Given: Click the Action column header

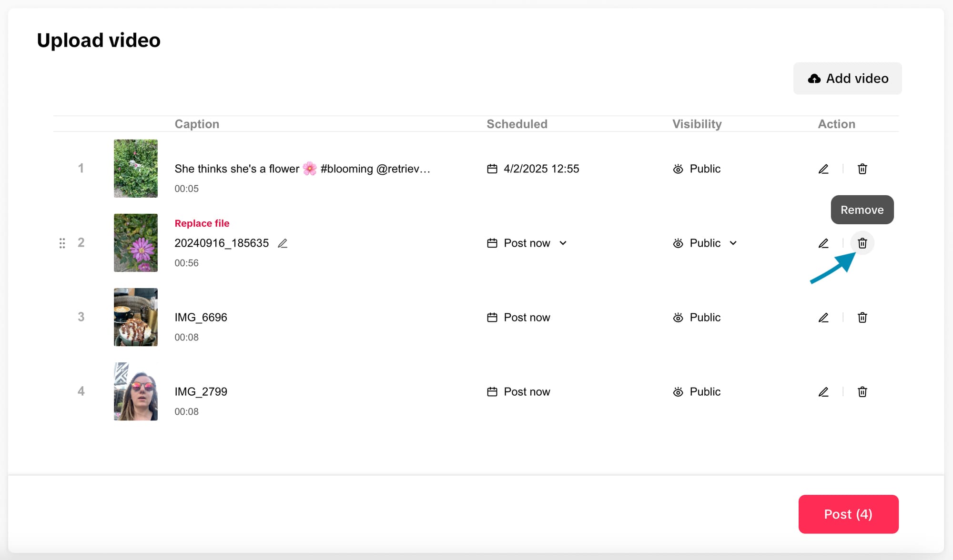Looking at the screenshot, I should [x=837, y=124].
